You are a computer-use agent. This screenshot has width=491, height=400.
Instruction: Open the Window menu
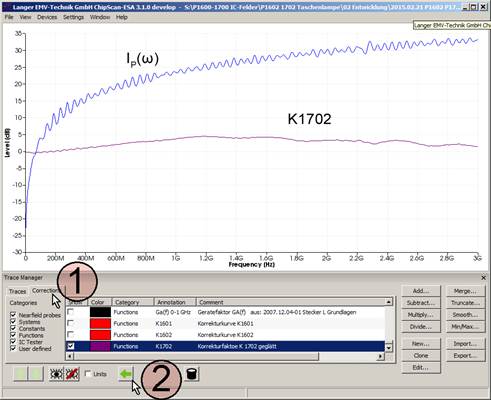[100, 17]
